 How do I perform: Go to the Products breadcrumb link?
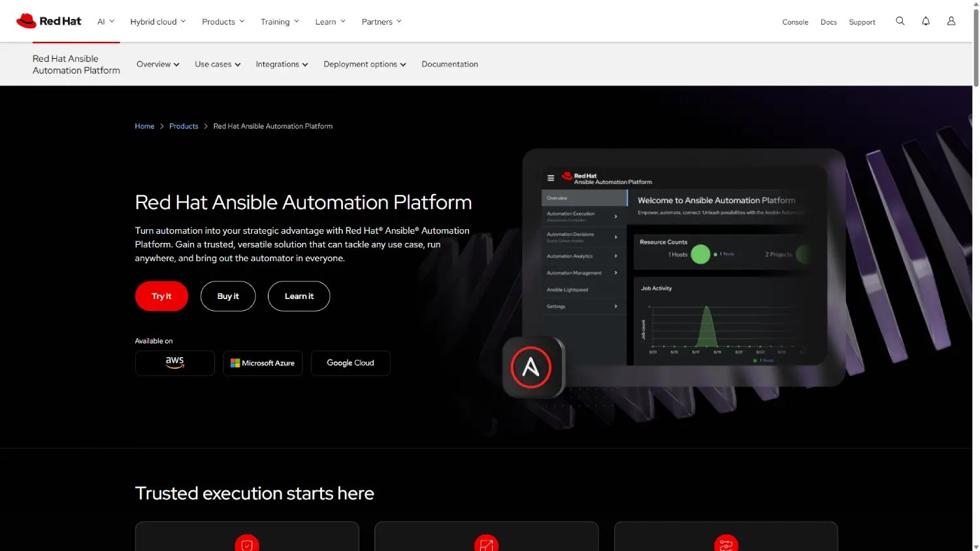coord(184,126)
